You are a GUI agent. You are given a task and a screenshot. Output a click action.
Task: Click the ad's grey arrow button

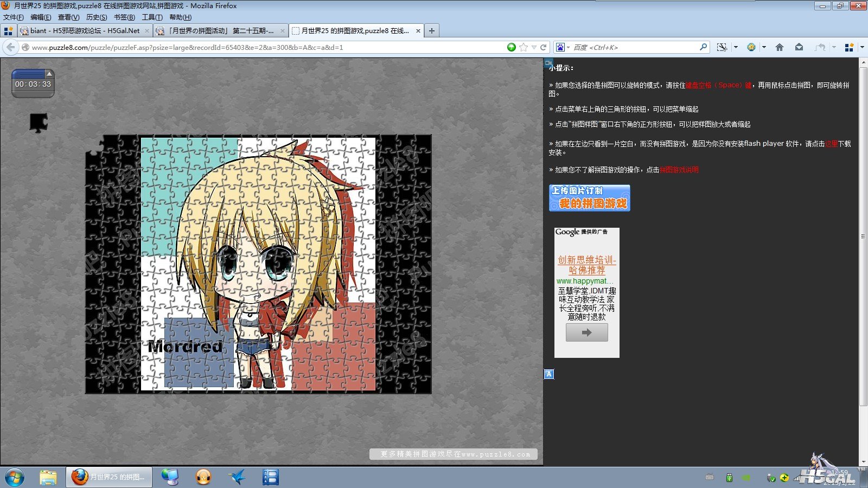[587, 332]
